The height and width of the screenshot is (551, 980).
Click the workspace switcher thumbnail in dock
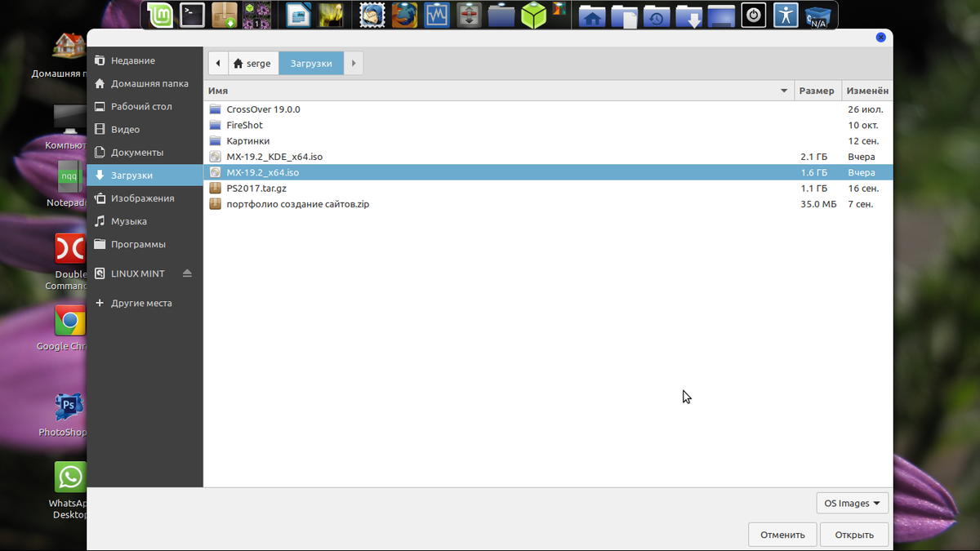(x=257, y=15)
